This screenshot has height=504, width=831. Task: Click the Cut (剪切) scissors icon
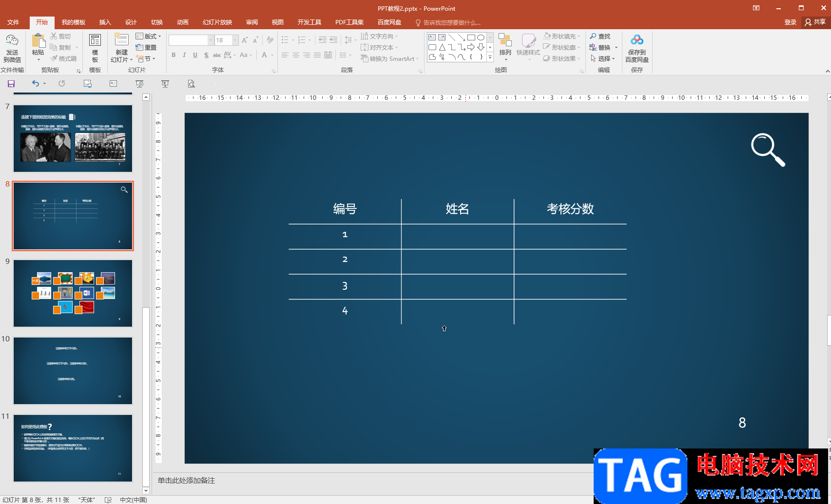tap(54, 36)
